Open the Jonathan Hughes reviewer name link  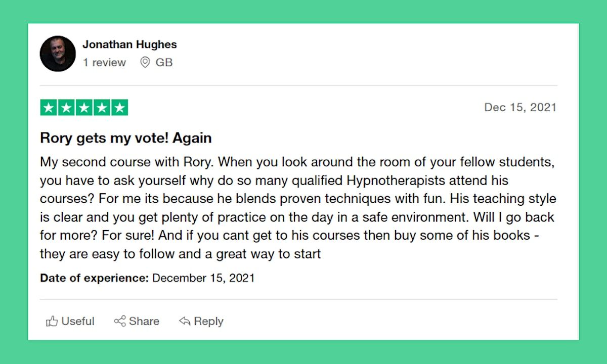coord(129,44)
